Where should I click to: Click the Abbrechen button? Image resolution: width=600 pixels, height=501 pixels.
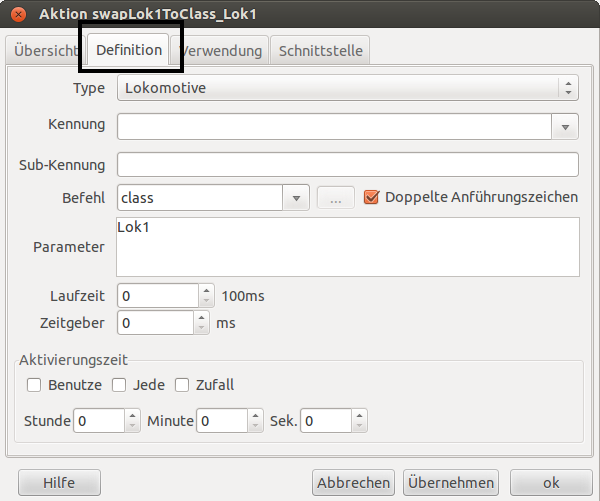tap(353, 483)
